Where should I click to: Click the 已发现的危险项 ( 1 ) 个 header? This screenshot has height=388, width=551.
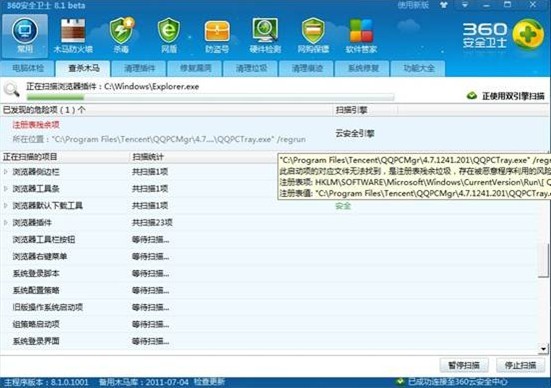click(x=44, y=110)
